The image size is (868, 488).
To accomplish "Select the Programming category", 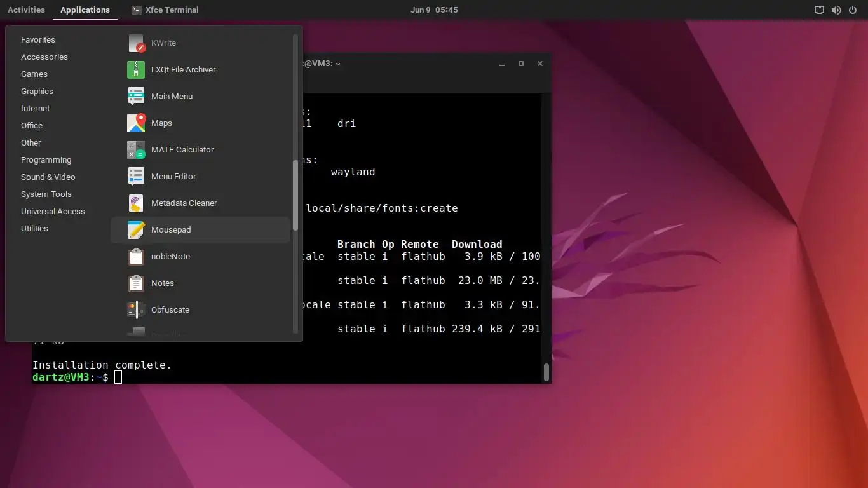I will (x=46, y=160).
